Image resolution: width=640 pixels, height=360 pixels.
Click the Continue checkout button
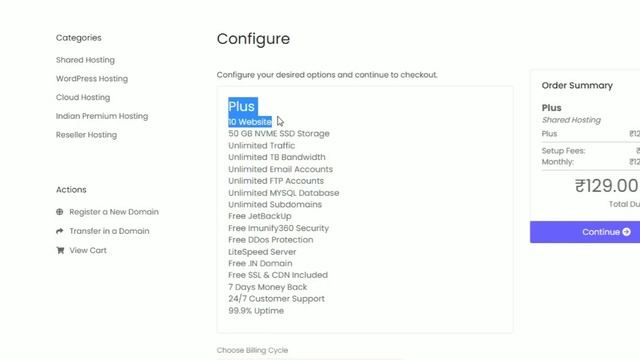pos(585,232)
